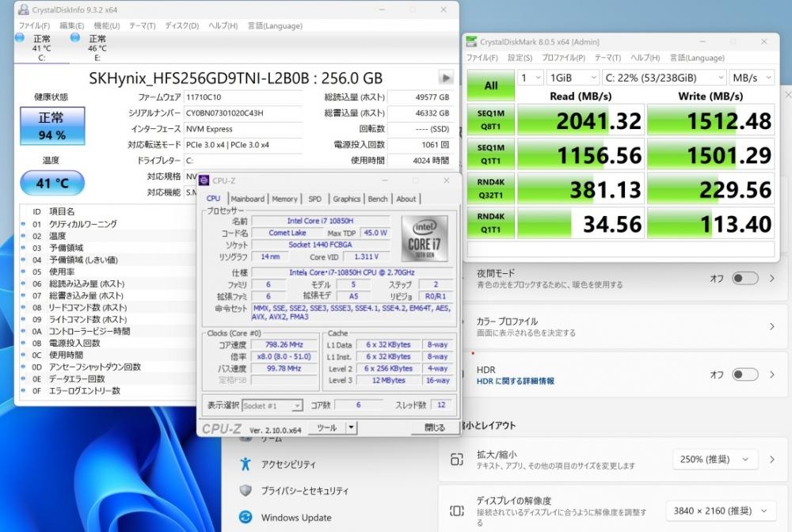Open CPU-Z Socket #1 selection dropdown

[272, 405]
